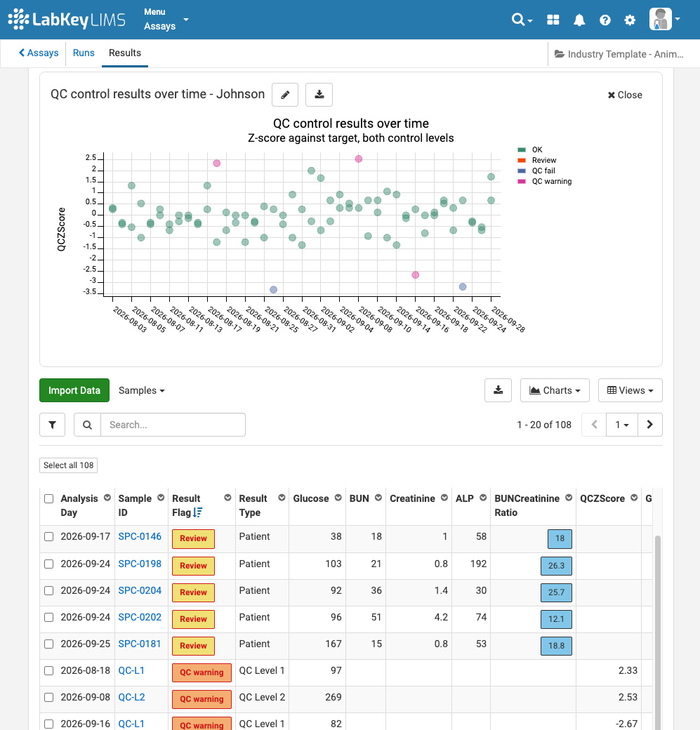Open the search icon in header
This screenshot has width=700, height=730.
click(x=521, y=20)
